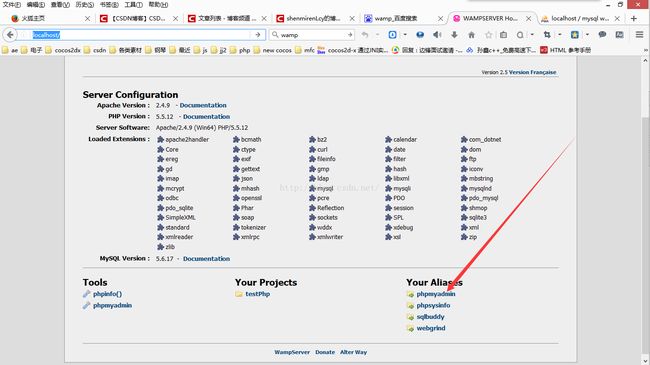This screenshot has width=650, height=365.
Task: Open phpinfo() under Tools
Action: pyautogui.click(x=107, y=294)
